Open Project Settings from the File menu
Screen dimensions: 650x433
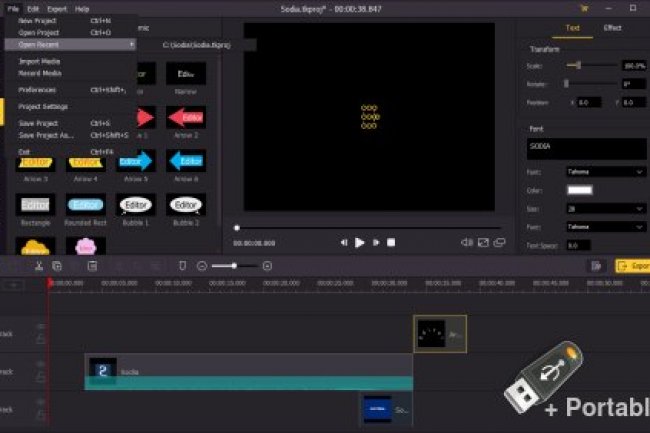[70, 106]
